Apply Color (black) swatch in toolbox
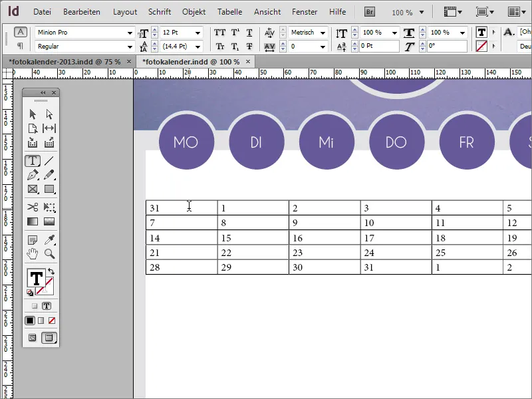This screenshot has height=399, width=532. click(x=30, y=321)
